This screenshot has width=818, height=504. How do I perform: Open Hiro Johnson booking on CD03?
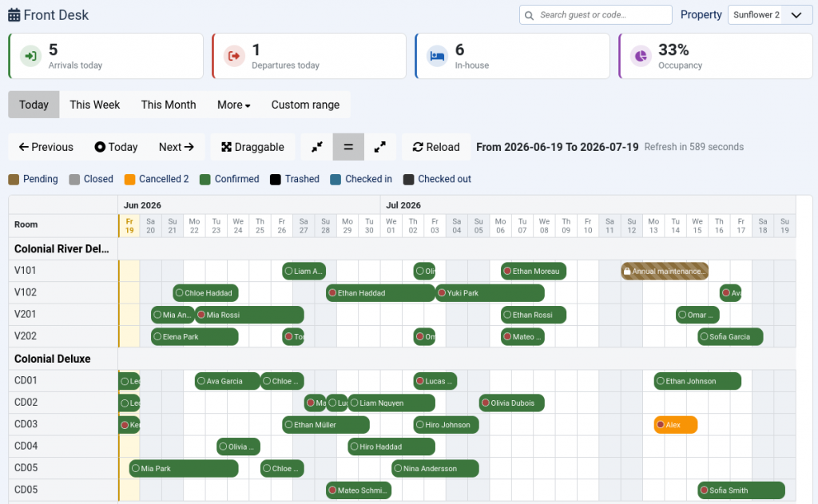click(x=446, y=425)
